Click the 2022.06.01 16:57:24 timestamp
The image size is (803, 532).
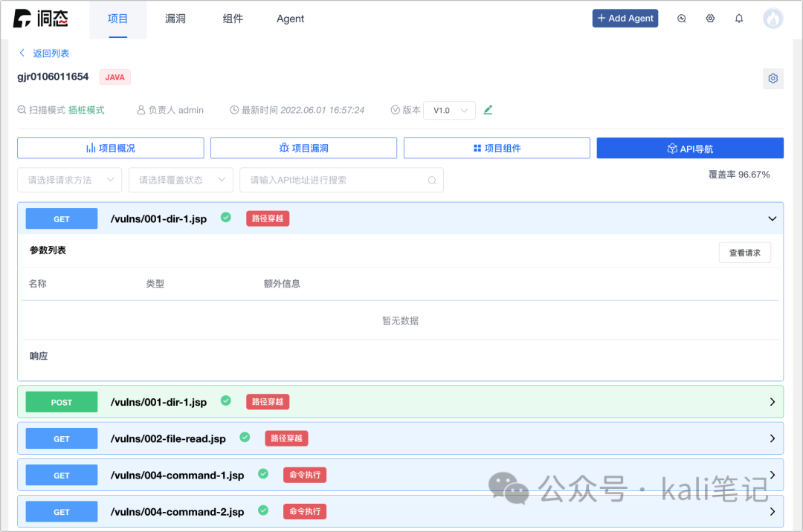point(323,110)
